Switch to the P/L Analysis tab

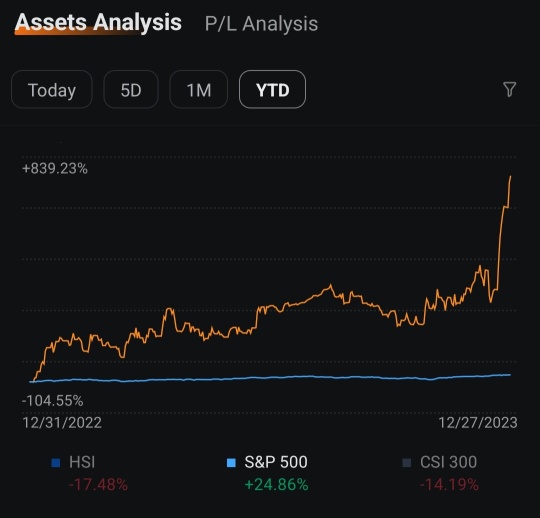tap(261, 24)
